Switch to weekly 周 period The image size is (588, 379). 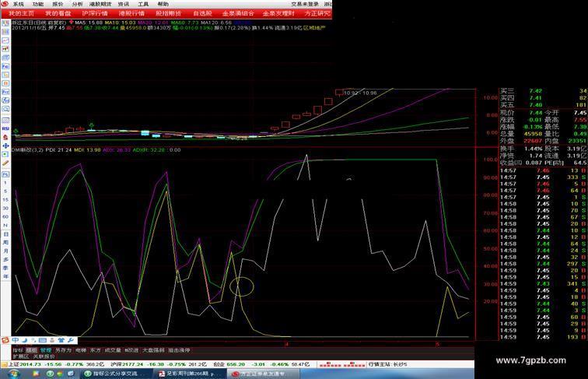(x=5, y=242)
